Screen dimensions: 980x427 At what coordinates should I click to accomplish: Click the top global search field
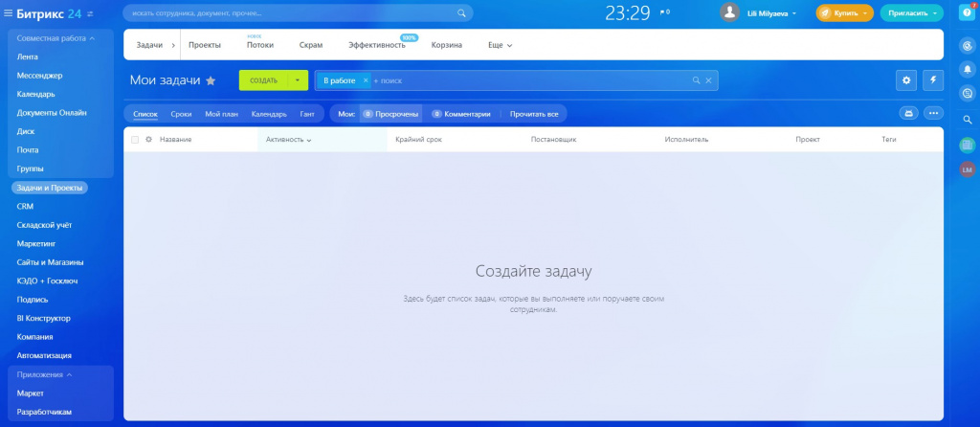point(298,13)
